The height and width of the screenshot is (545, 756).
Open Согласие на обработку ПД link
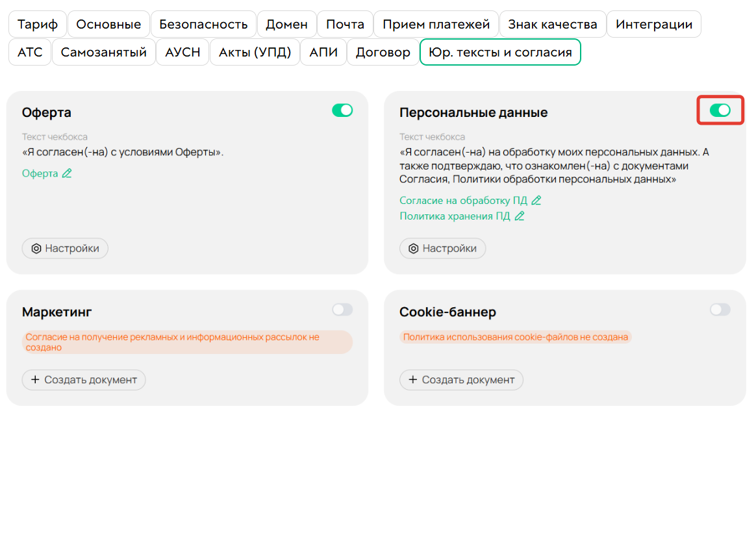point(463,200)
